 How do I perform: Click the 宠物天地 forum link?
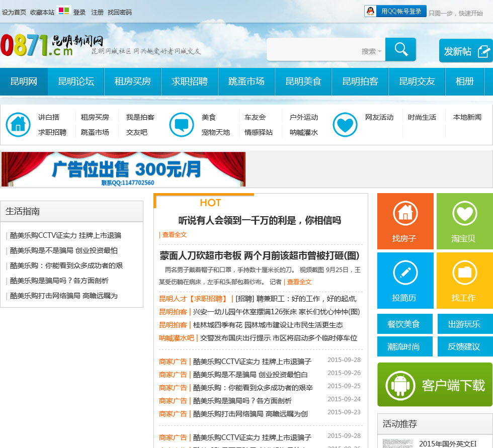click(216, 132)
